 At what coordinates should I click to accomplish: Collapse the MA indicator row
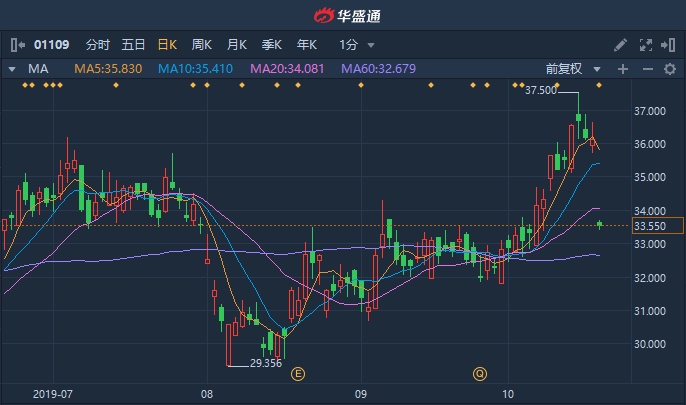(12, 69)
